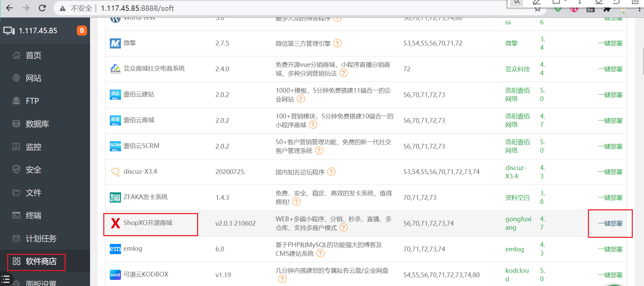
Task: Deploy ShopXO开源商城 with 一键部署
Action: point(610,224)
